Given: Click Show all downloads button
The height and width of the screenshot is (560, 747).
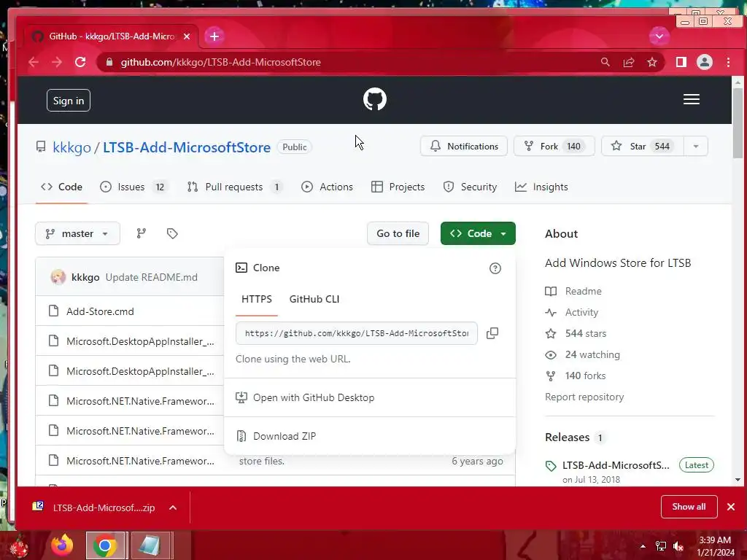Looking at the screenshot, I should click(689, 507).
